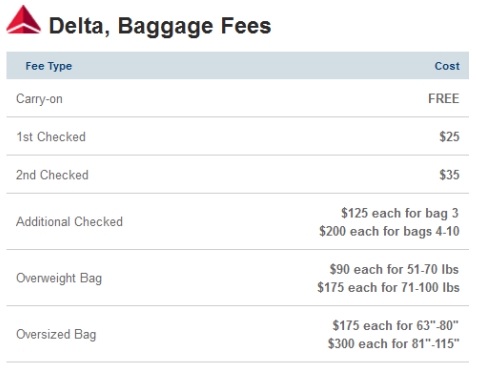Click $175 each for 71-100 lbs
Screen dimensions: 478x372
pyautogui.click(x=388, y=287)
